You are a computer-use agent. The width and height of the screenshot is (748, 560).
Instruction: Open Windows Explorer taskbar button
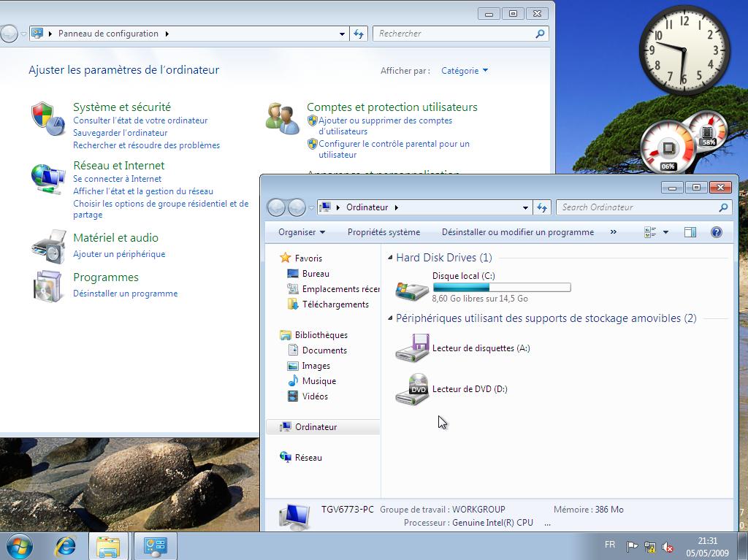tap(108, 546)
